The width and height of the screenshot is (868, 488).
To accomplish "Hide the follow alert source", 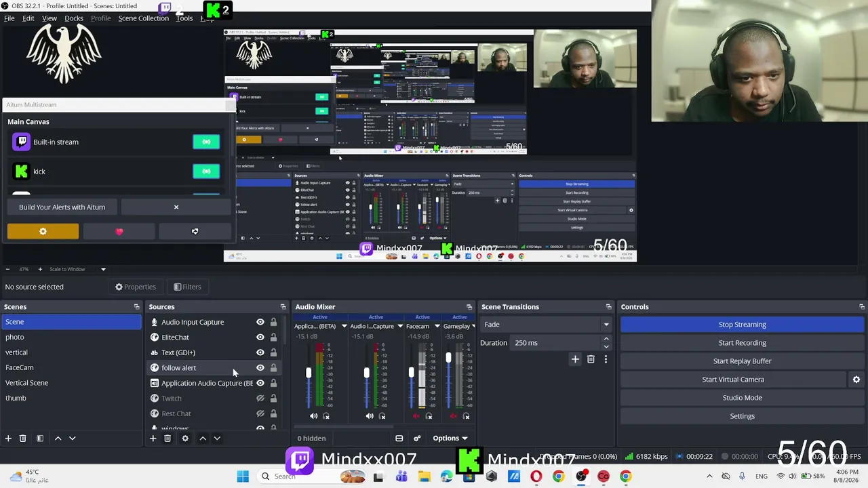I will click(260, 367).
